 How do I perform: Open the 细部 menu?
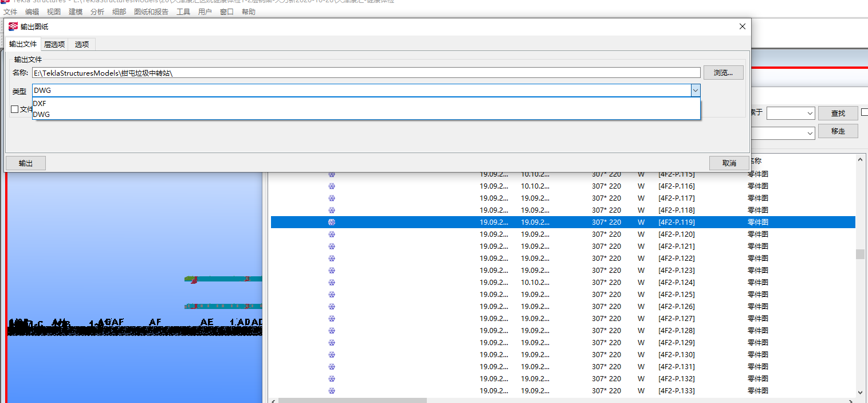coord(119,11)
